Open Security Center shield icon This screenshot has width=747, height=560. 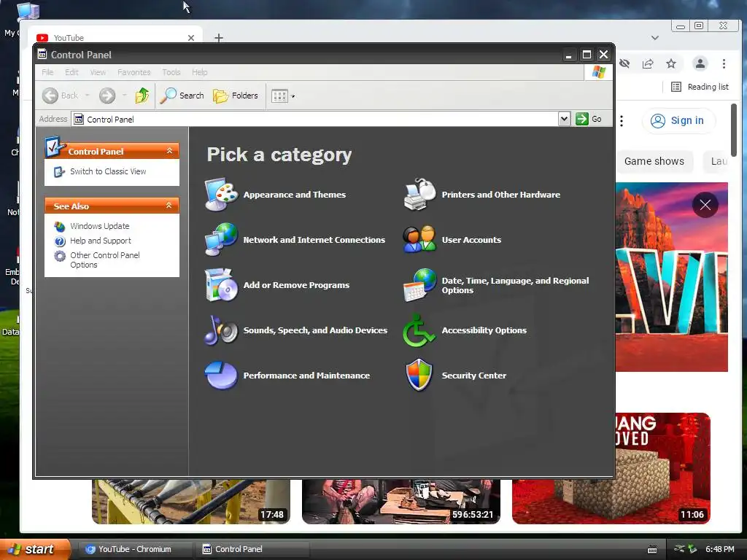click(419, 376)
